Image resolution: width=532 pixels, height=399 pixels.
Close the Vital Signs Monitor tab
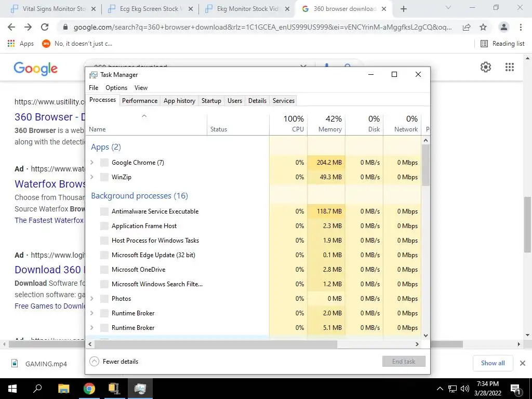coord(94,9)
